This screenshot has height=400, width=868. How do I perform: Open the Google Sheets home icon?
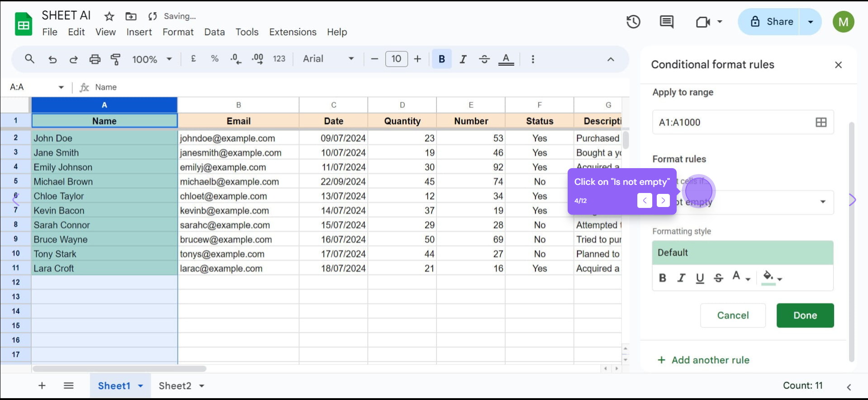(24, 24)
